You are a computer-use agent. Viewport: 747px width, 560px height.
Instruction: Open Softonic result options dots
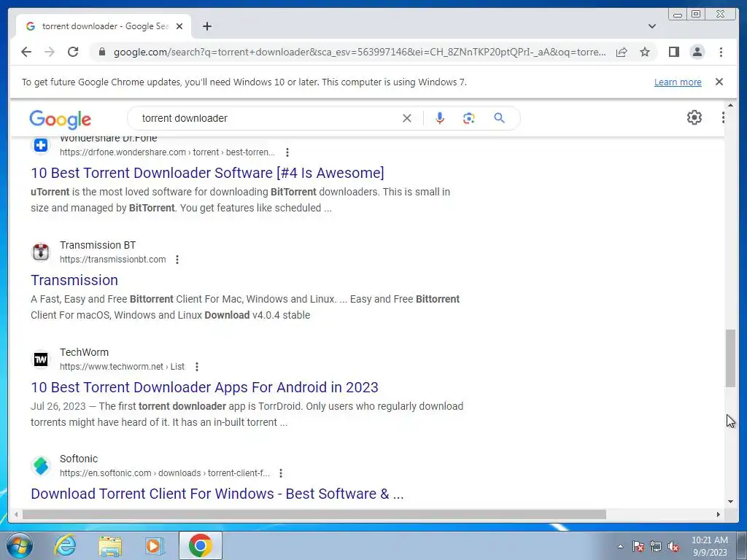pos(281,473)
